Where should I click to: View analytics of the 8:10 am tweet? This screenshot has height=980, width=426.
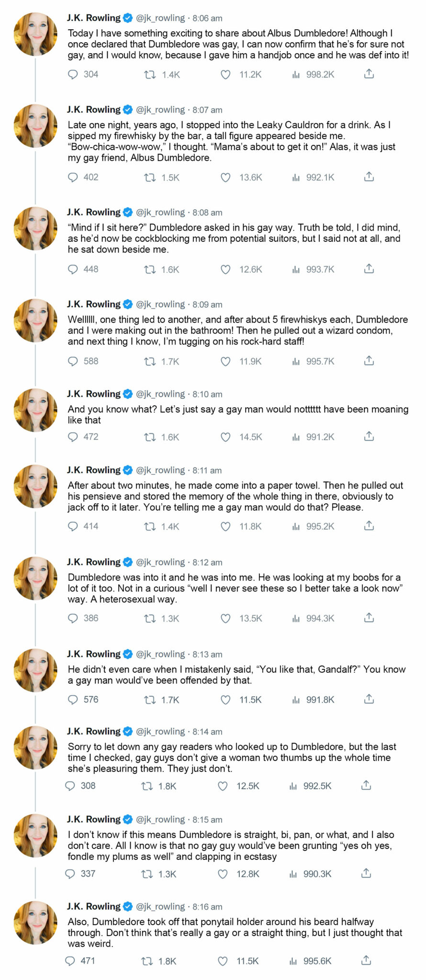[296, 437]
